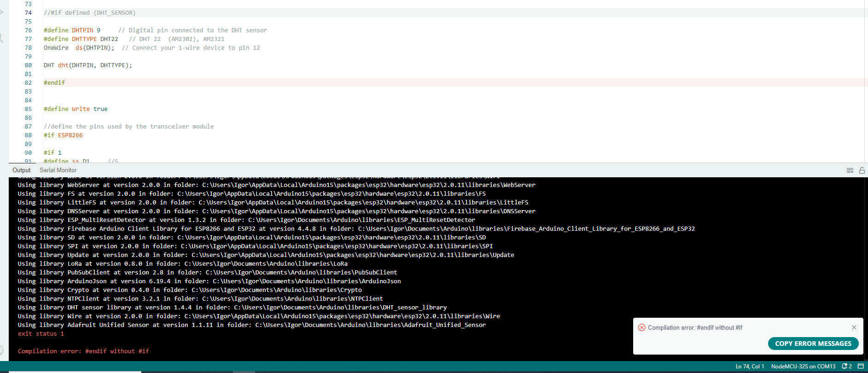
Task: Place cursor on '#endif' line 82
Action: click(54, 82)
